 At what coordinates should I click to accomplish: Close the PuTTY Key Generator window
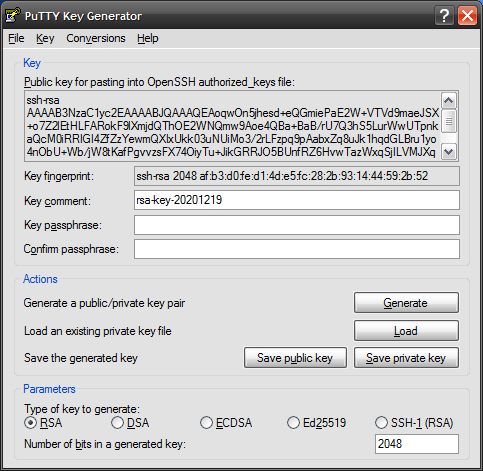[467, 16]
